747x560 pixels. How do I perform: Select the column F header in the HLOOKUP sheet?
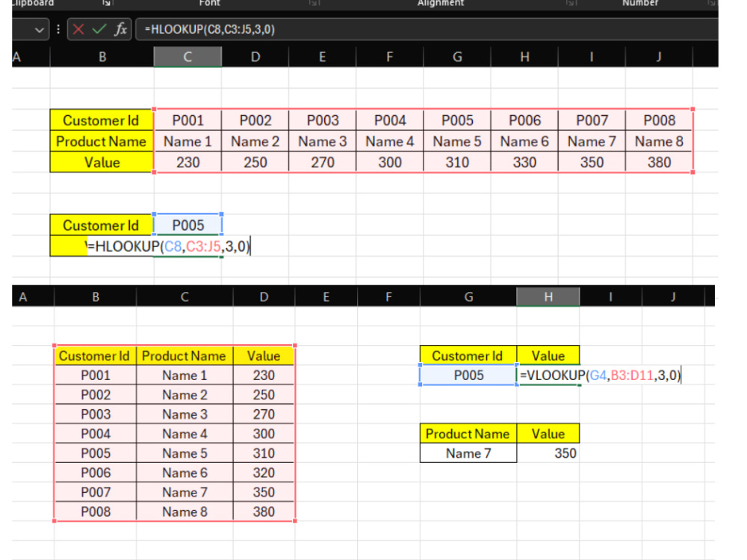[390, 57]
